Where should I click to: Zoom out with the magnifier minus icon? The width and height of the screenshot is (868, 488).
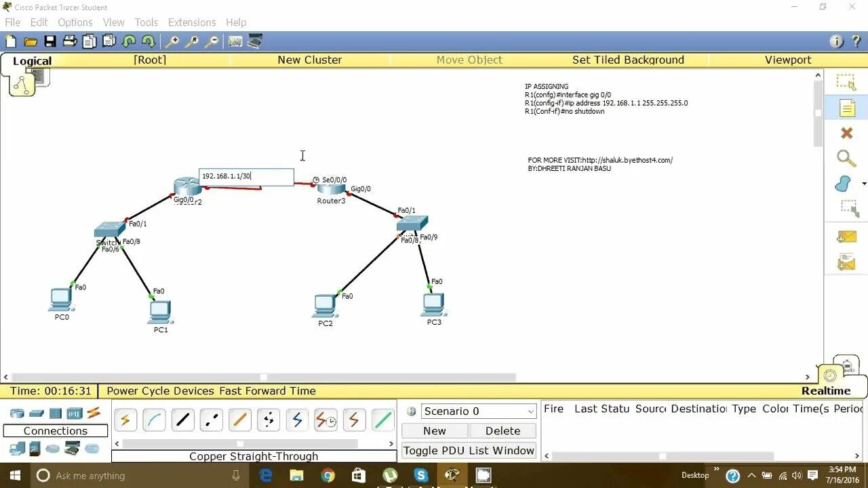[212, 41]
